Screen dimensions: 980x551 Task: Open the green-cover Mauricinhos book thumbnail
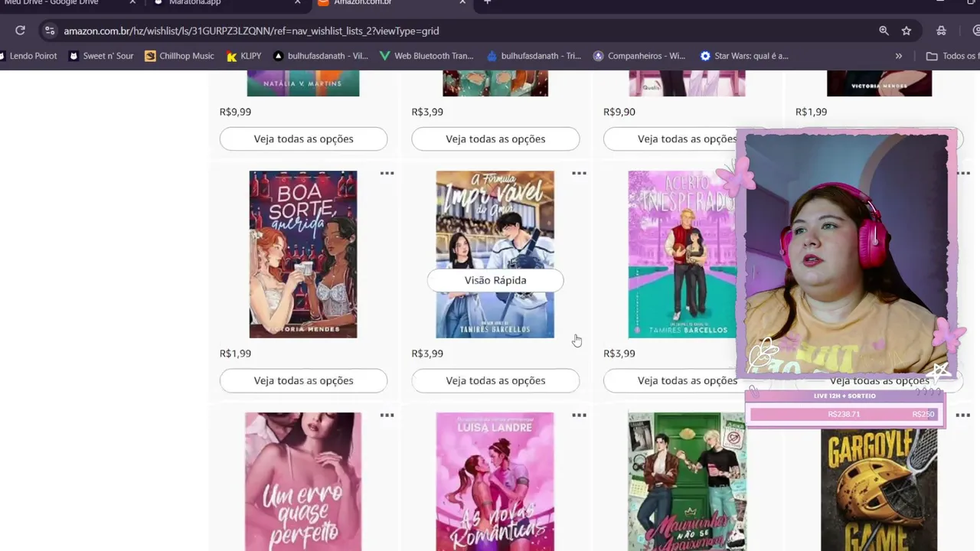pos(687,481)
